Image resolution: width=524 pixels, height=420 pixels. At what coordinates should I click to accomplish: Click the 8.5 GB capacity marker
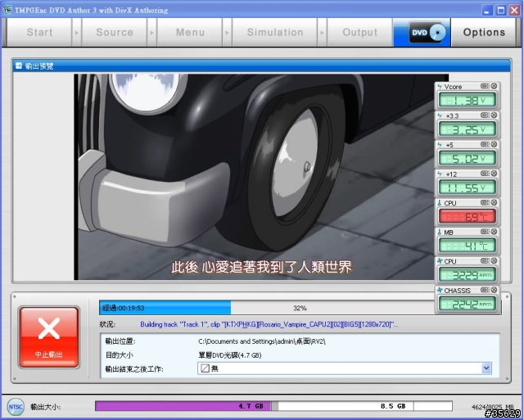(393, 406)
